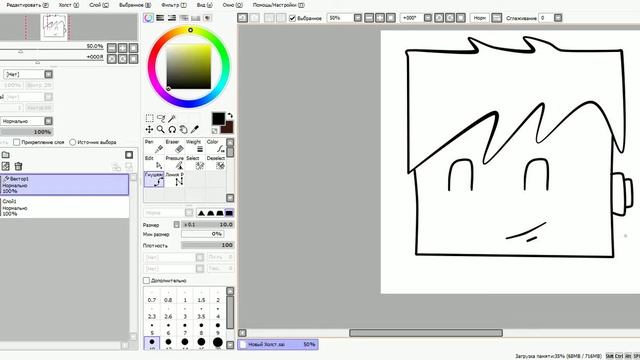Create new layer folder

click(6, 155)
